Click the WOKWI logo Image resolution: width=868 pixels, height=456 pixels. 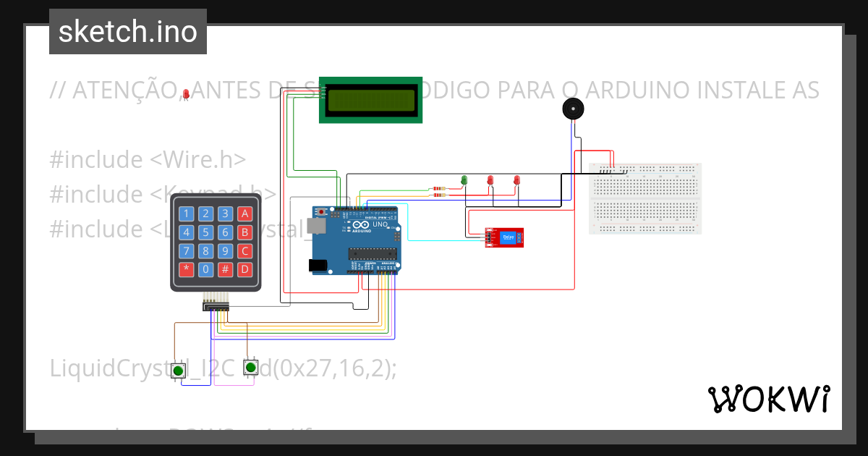click(769, 399)
